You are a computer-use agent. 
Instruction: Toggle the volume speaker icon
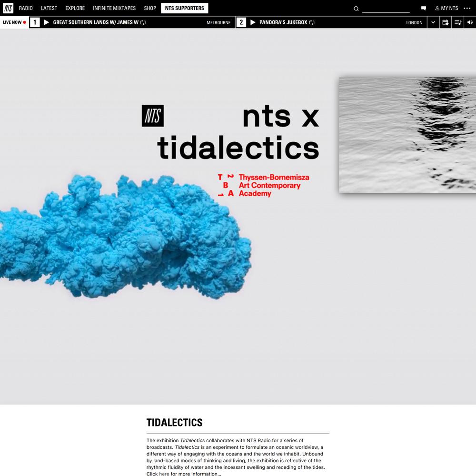(470, 22)
